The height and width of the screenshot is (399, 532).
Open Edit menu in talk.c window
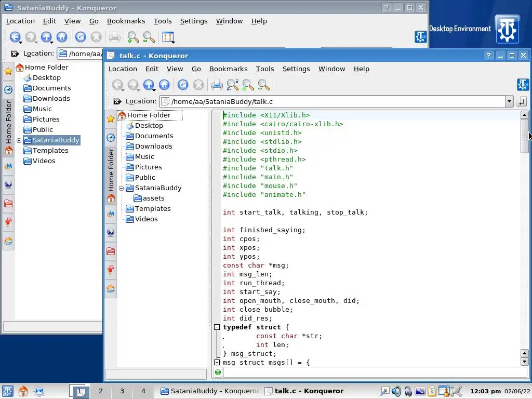(x=152, y=69)
